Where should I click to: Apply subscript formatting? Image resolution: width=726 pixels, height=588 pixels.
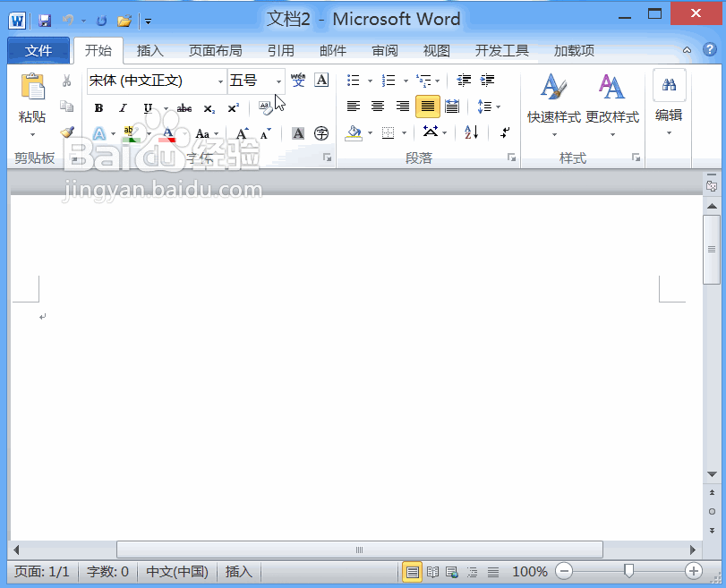pos(209,107)
